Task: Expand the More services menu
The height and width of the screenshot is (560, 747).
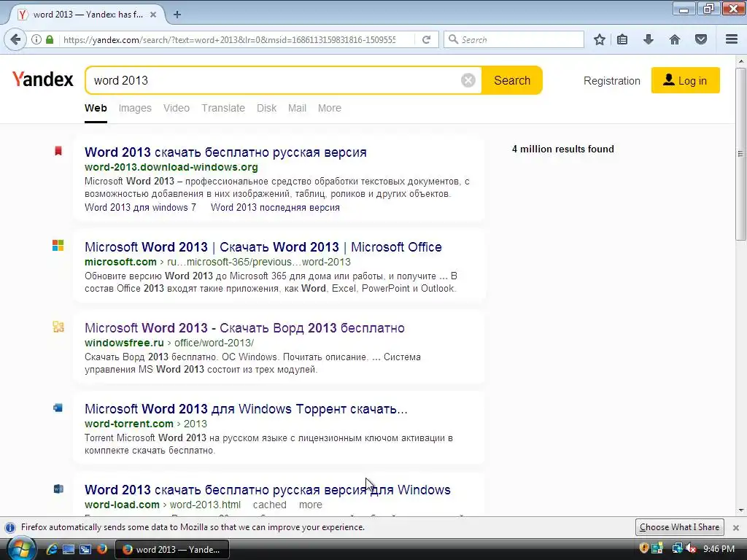Action: [330, 108]
